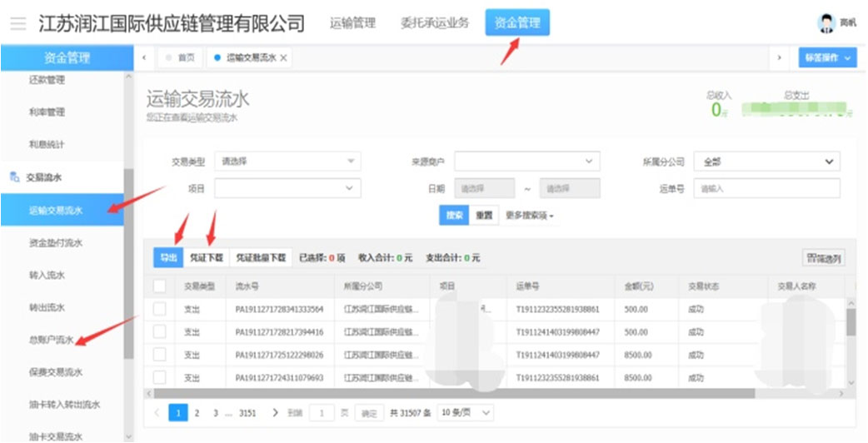Check the row PA1911271725122298026 checkbox
The height and width of the screenshot is (443, 868).
tap(160, 355)
